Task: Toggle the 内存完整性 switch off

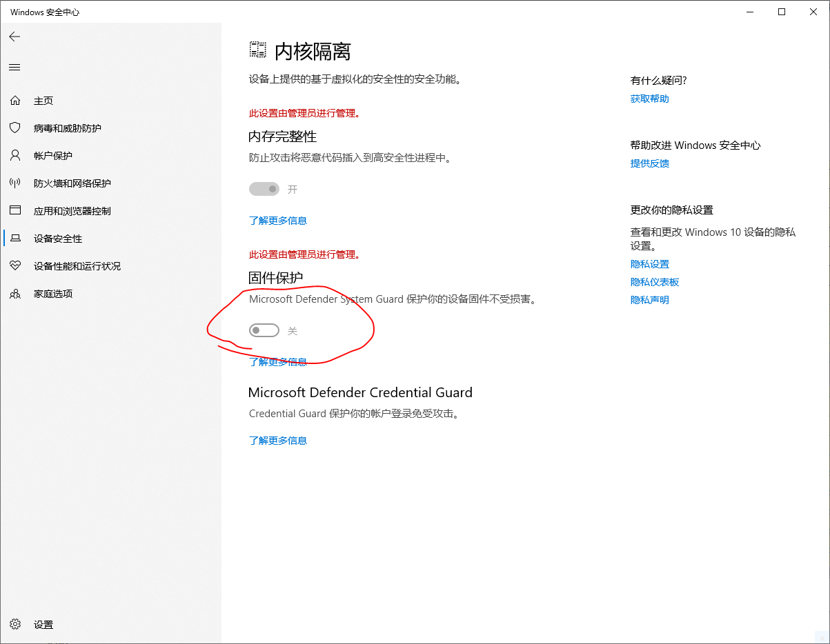Action: [x=264, y=188]
